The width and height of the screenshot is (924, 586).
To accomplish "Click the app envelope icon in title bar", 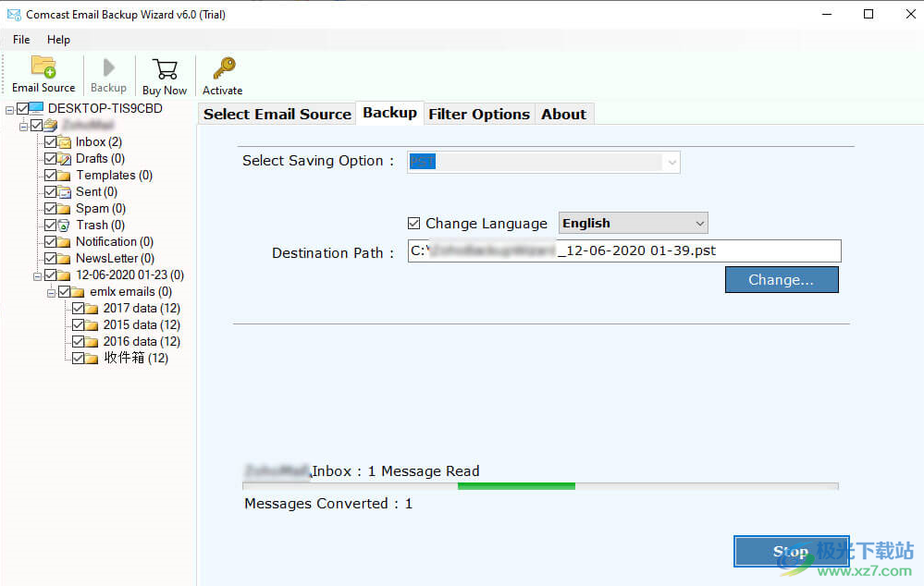I will [14, 14].
